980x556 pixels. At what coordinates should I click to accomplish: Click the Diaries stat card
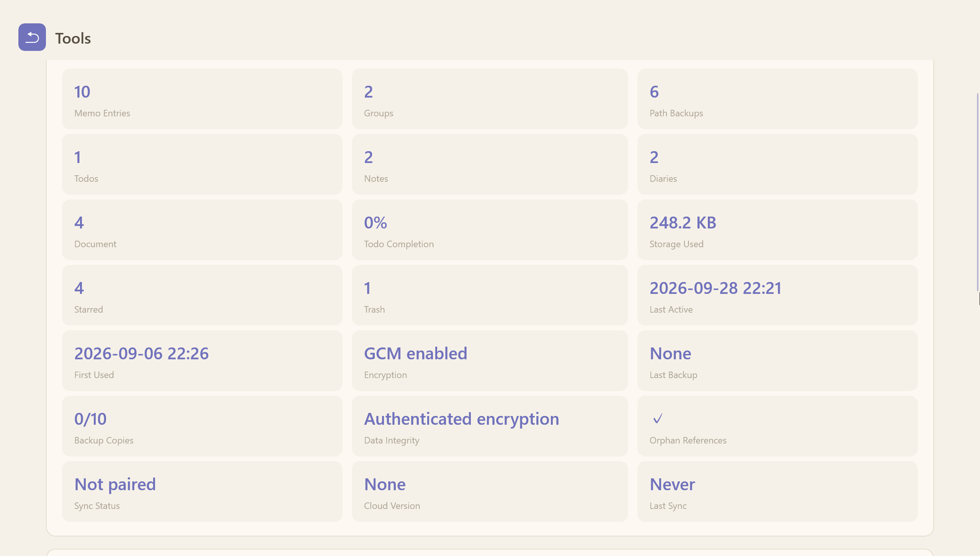[x=777, y=164]
